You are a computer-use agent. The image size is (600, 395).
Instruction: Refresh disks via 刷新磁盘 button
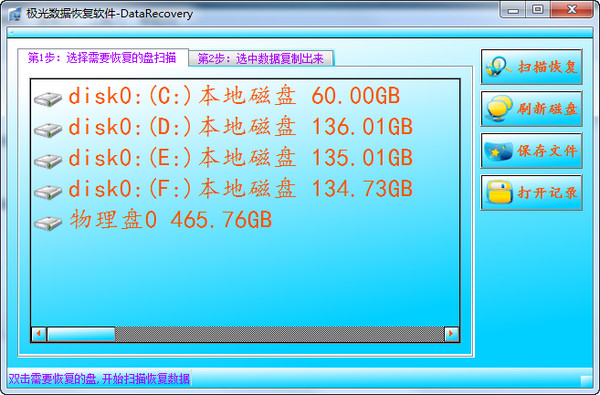[x=532, y=109]
